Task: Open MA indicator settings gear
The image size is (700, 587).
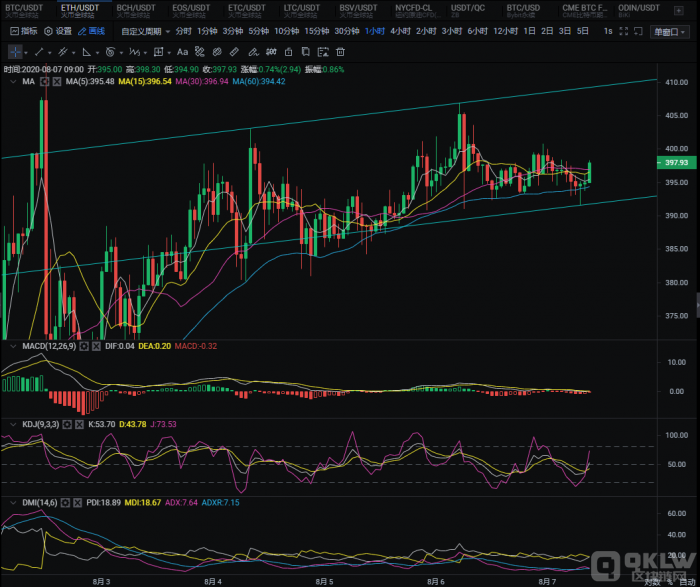Action: tap(44, 82)
